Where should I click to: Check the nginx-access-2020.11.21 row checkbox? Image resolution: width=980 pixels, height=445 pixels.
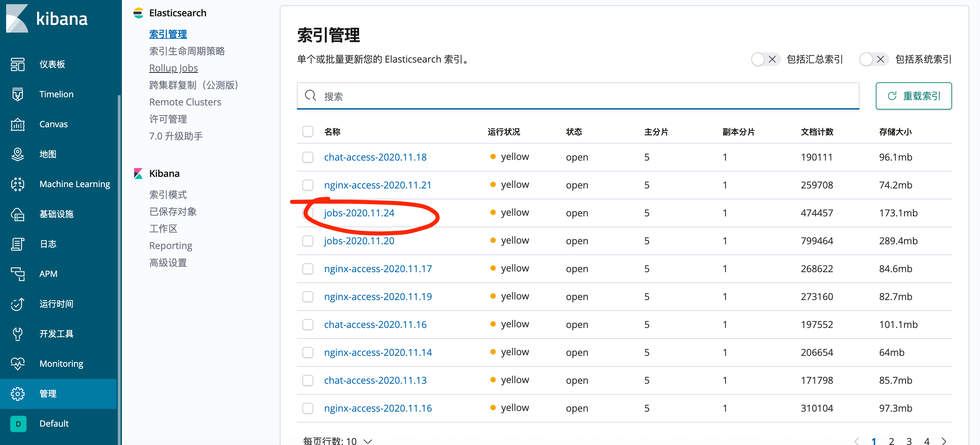307,185
